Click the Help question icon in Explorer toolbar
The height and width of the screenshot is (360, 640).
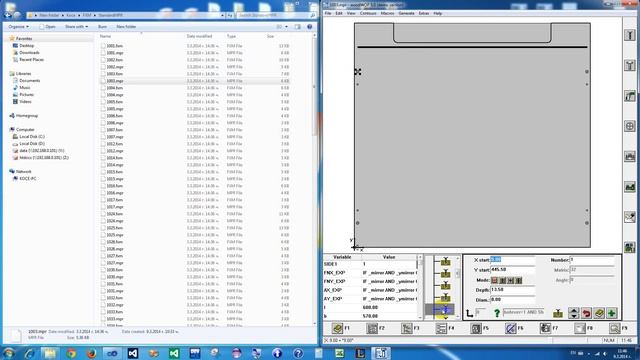click(309, 27)
